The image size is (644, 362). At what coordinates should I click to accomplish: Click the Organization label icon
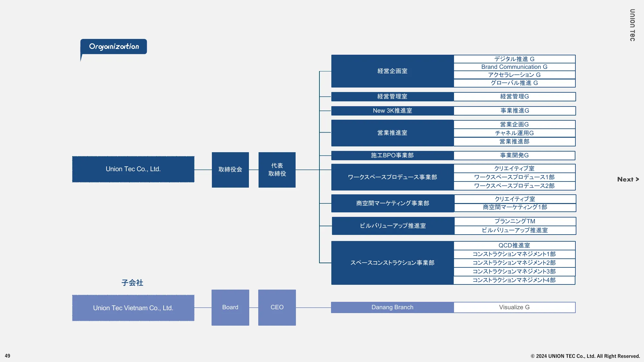point(113,46)
